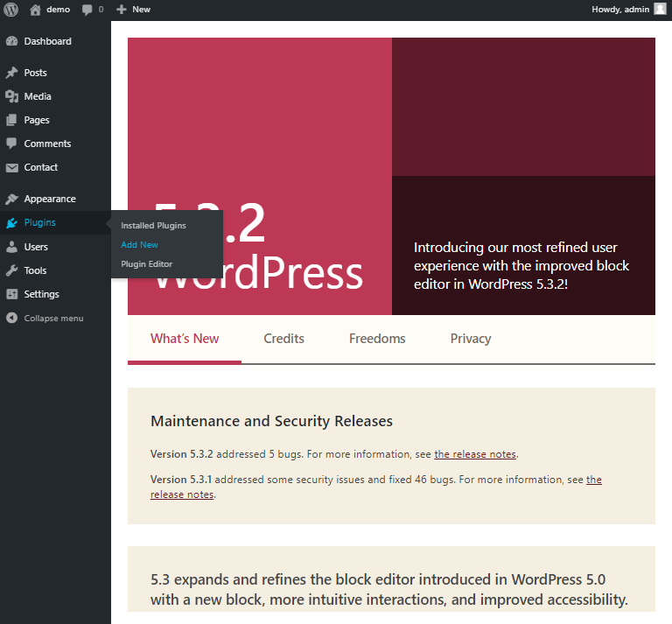This screenshot has width=672, height=624.
Task: Click the comment count 0
Action: (101, 10)
